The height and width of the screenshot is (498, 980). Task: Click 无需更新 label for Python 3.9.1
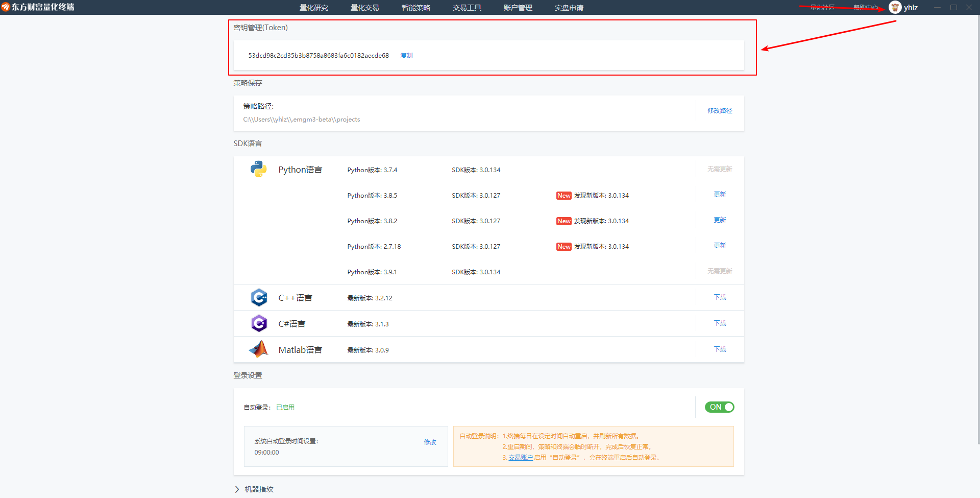[x=720, y=271]
